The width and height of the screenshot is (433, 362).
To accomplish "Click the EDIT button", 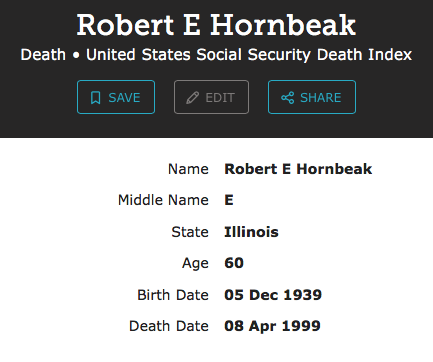I will [x=211, y=97].
